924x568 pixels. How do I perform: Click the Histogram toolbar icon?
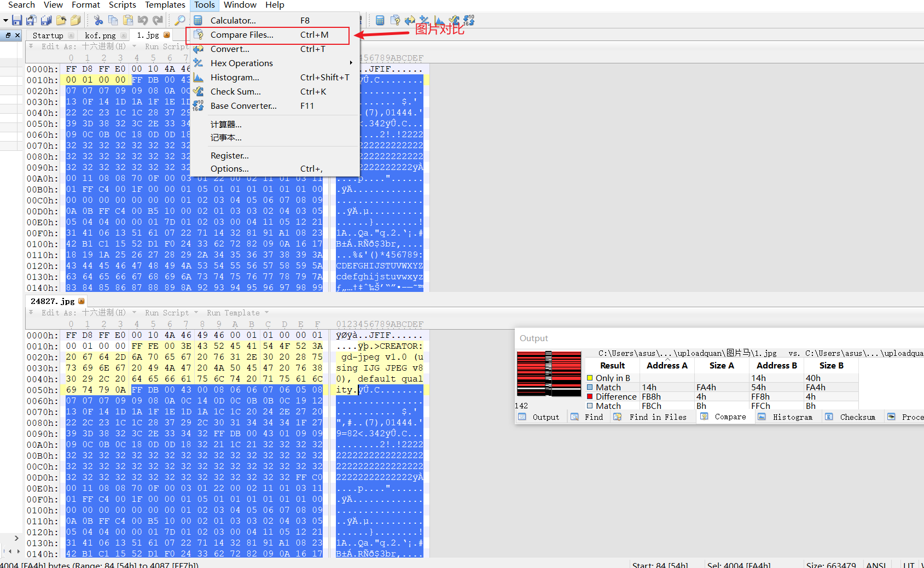[x=439, y=20]
